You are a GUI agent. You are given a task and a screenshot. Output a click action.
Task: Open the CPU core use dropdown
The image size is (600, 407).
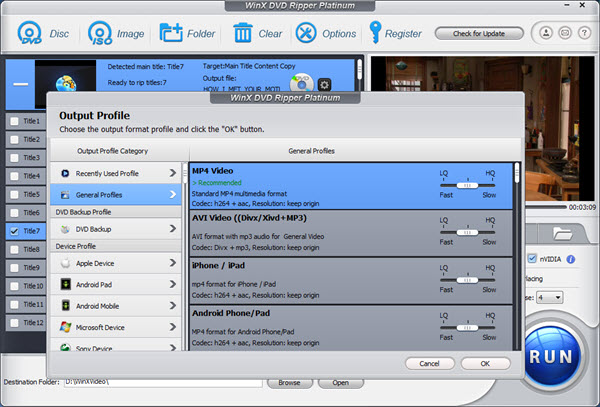(549, 297)
